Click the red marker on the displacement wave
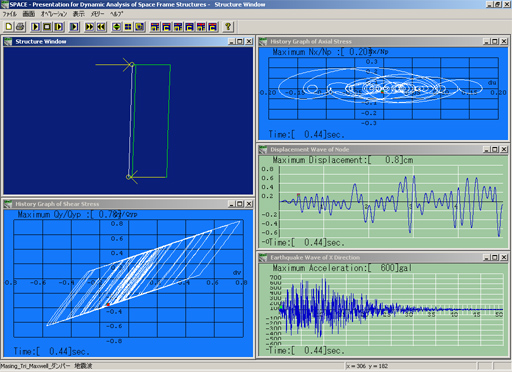 point(298,195)
